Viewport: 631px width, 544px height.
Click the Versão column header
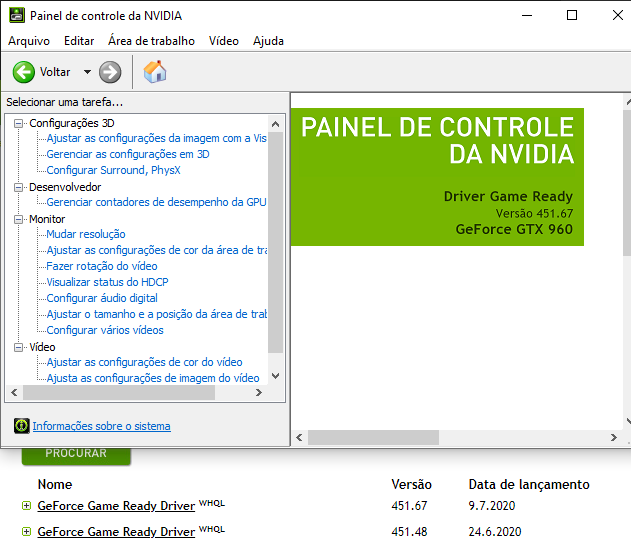tap(411, 484)
